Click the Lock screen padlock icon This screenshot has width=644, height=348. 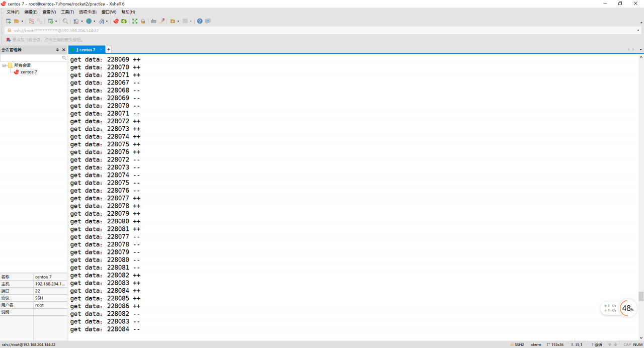pos(143,21)
